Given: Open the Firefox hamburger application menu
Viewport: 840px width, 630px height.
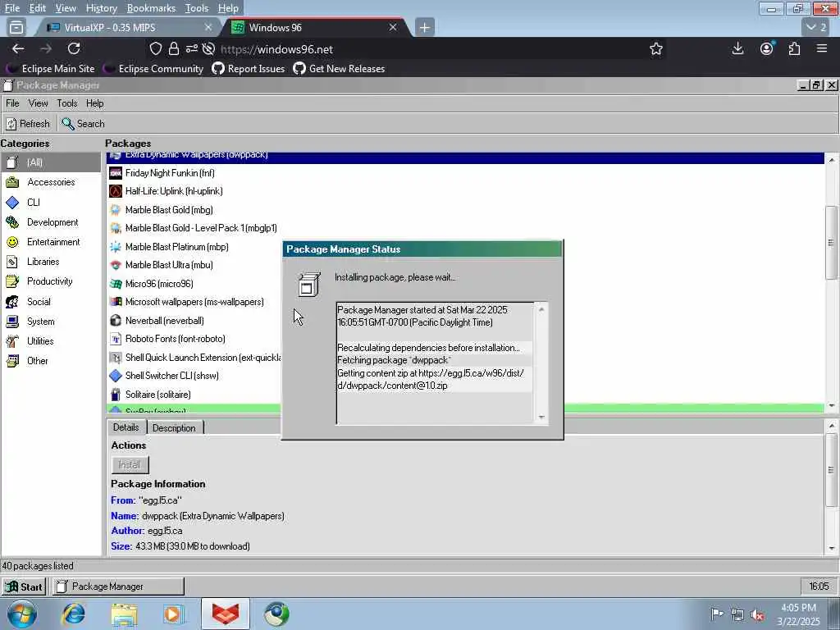Looking at the screenshot, I should [822, 48].
